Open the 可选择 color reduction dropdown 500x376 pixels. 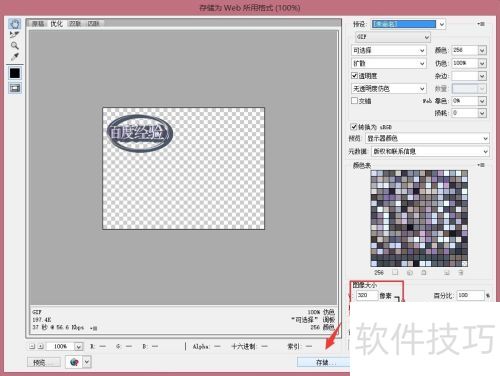tap(389, 50)
